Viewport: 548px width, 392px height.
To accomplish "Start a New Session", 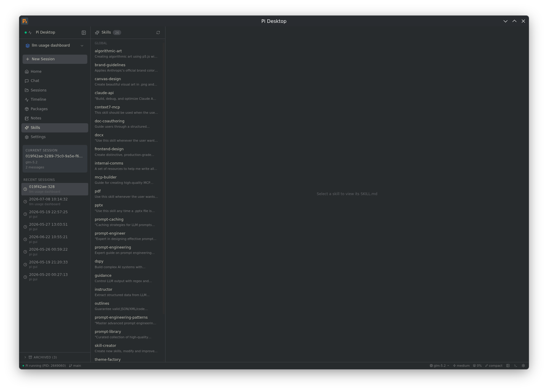I will pos(55,59).
